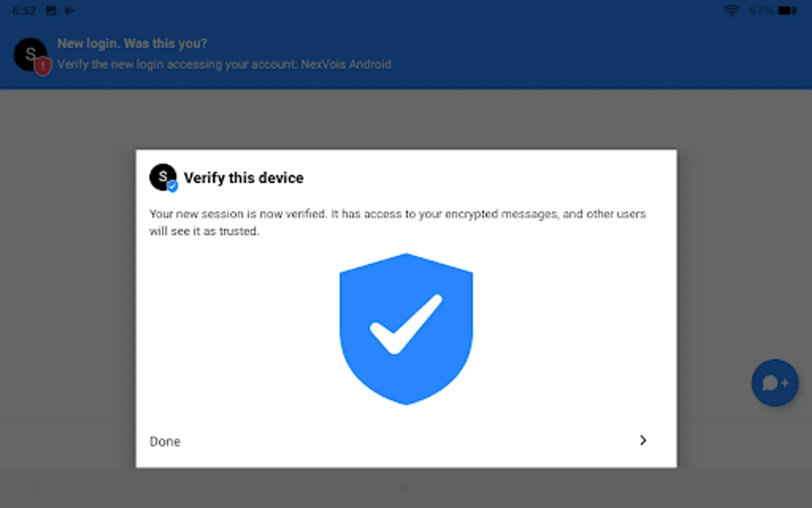Click the image notification icon in the status bar
This screenshot has width=812, height=508.
click(51, 11)
